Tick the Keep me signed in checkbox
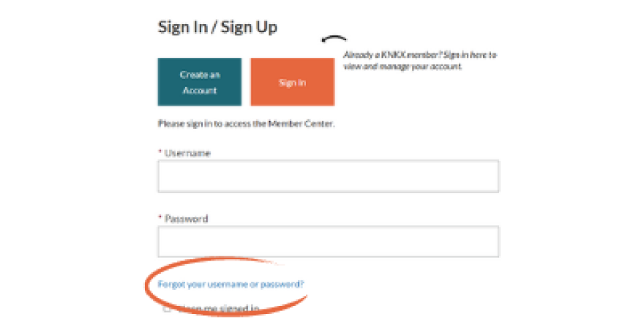This screenshot has height=322, width=644. (x=168, y=310)
